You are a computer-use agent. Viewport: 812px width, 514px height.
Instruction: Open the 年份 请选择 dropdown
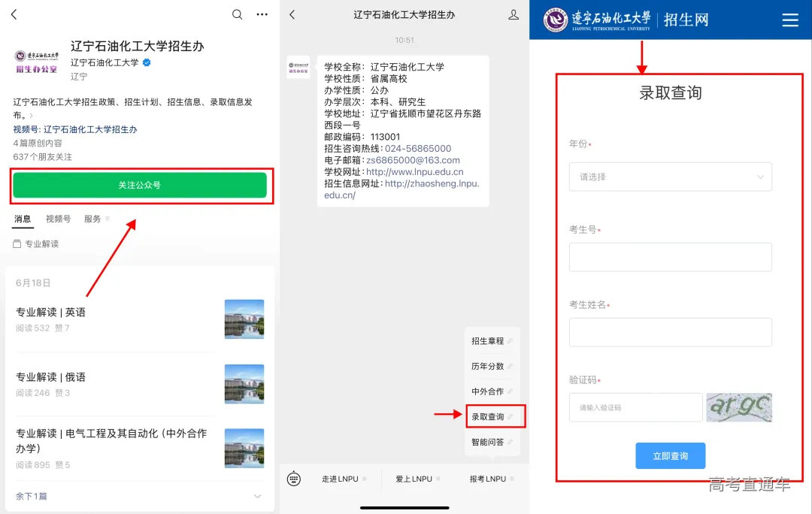[670, 177]
